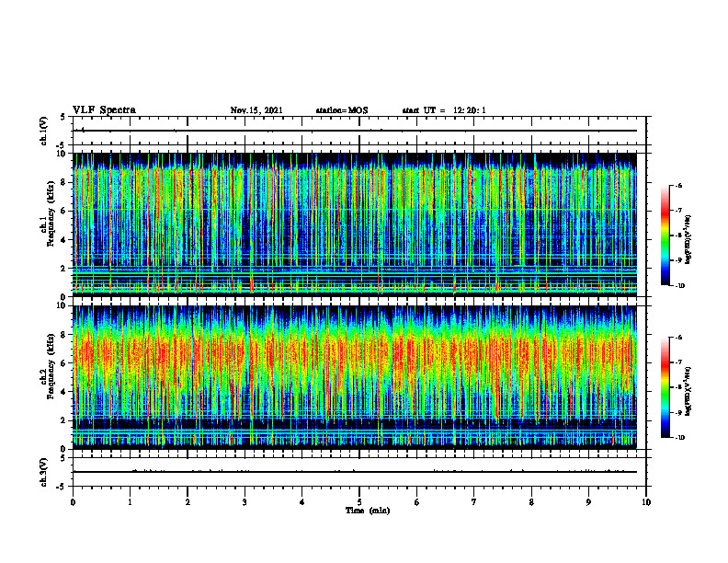728x563 pixels.
Task: Click time axis tick label '4'
Action: [302, 502]
